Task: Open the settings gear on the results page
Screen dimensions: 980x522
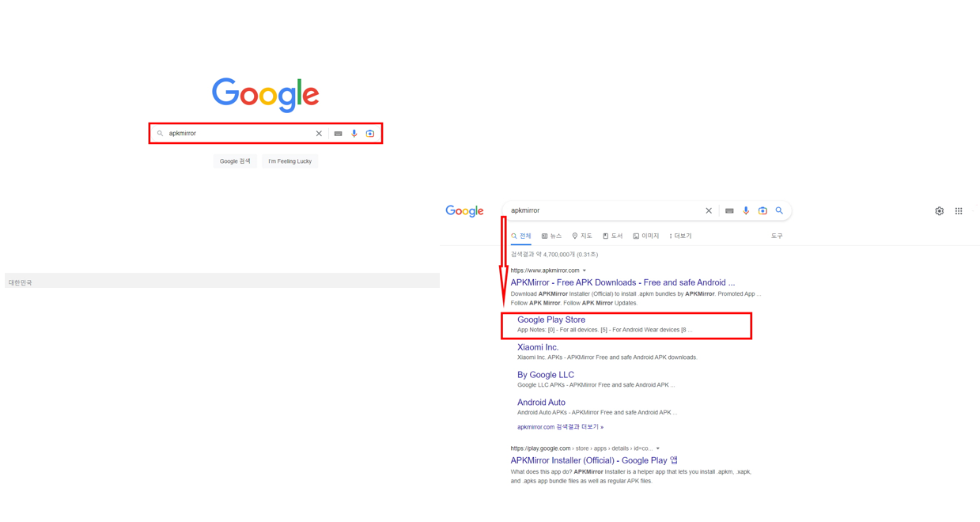Action: [x=939, y=211]
